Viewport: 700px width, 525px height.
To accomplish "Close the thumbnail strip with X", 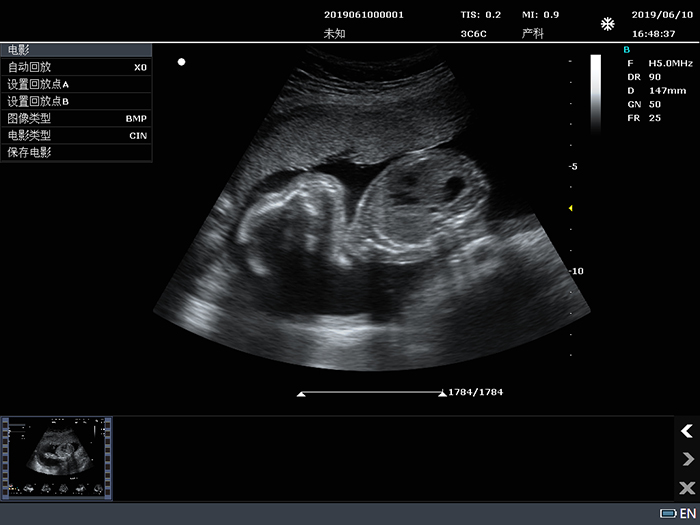I will point(687,488).
